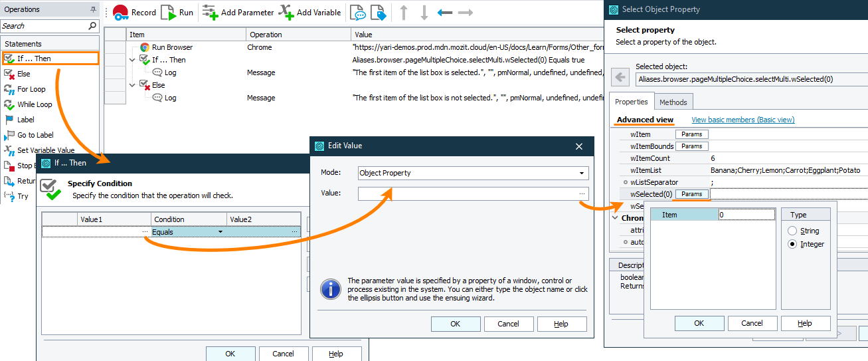Click the Move Up arrow icon

(404, 13)
